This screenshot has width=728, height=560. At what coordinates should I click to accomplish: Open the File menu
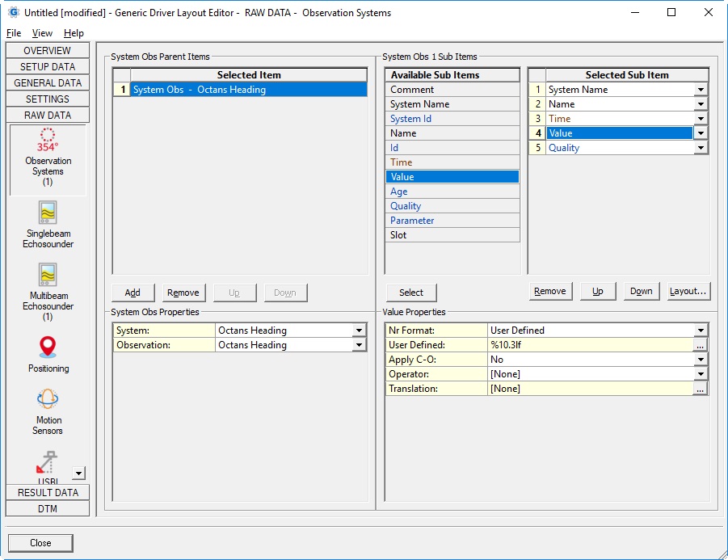[x=14, y=33]
